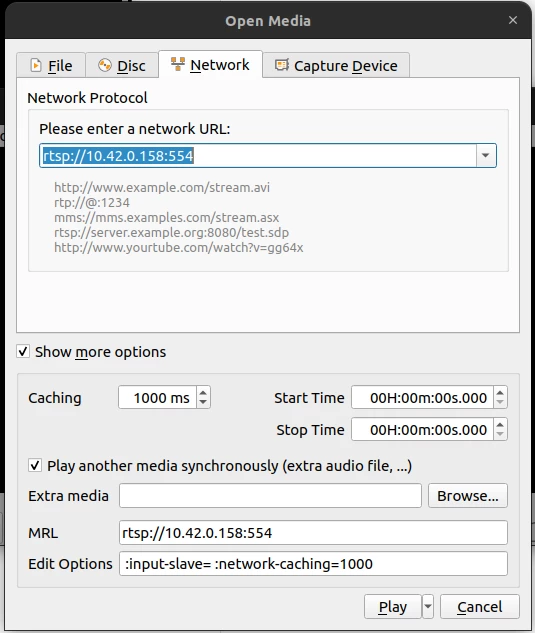Switch to the Disc tab
This screenshot has width=535, height=633.
(122, 65)
